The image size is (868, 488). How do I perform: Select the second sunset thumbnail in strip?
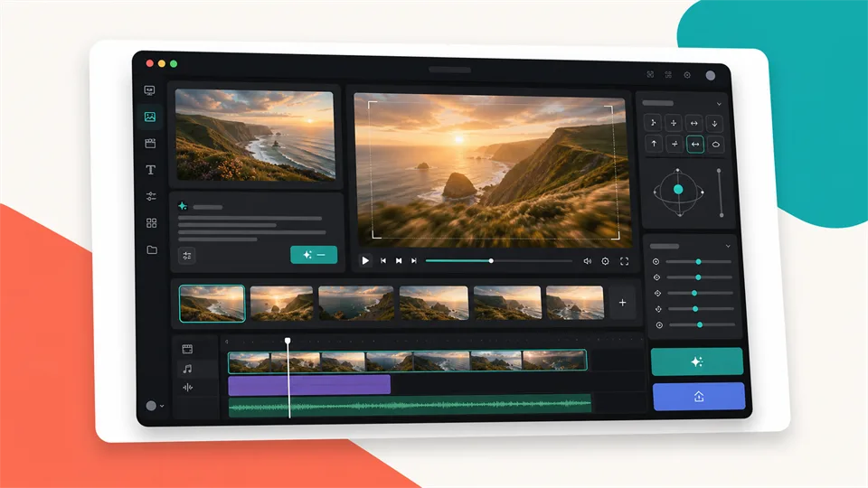(x=281, y=303)
